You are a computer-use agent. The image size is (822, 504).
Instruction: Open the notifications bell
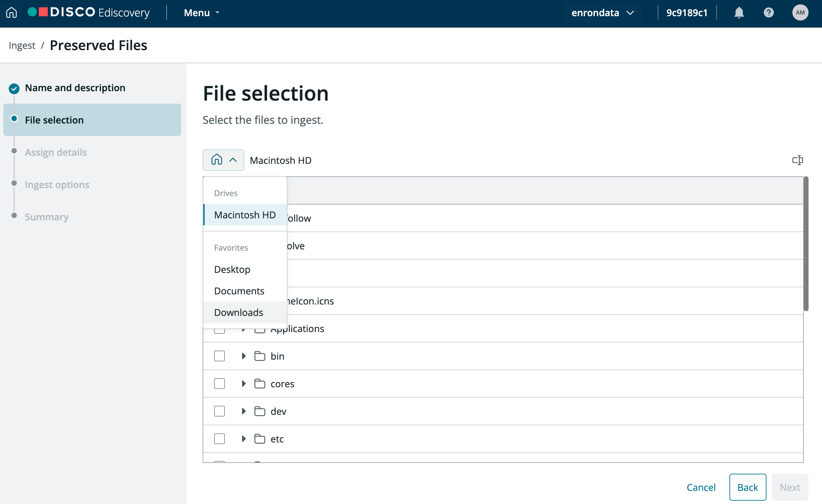pos(739,13)
